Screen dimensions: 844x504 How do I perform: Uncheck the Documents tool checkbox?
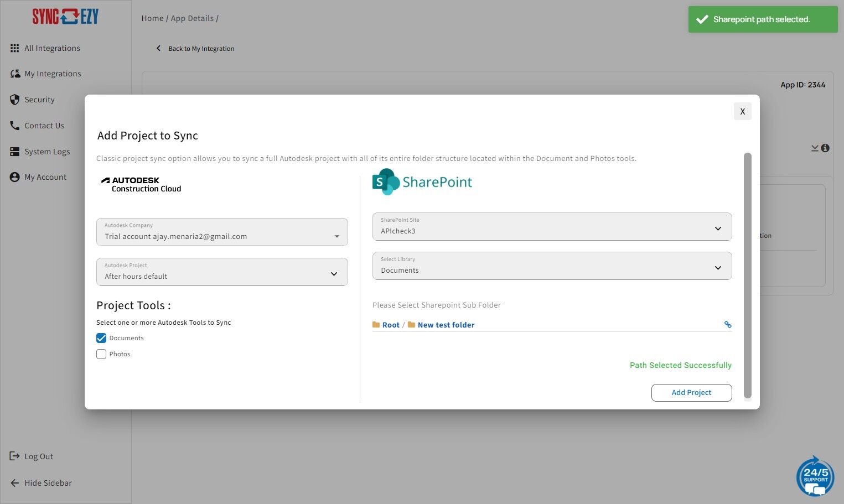(101, 338)
